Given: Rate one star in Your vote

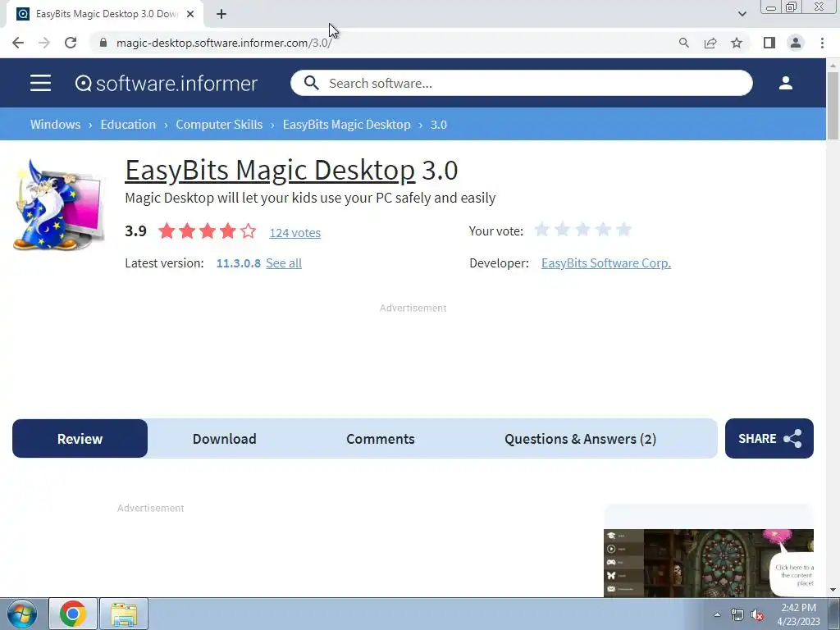Looking at the screenshot, I should coord(542,230).
